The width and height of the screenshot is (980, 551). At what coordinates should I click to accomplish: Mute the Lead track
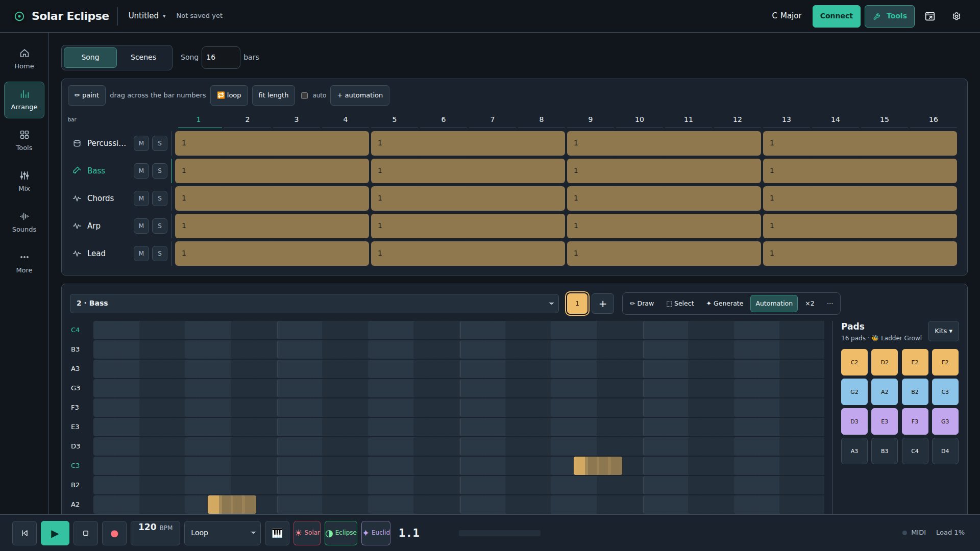click(x=141, y=254)
